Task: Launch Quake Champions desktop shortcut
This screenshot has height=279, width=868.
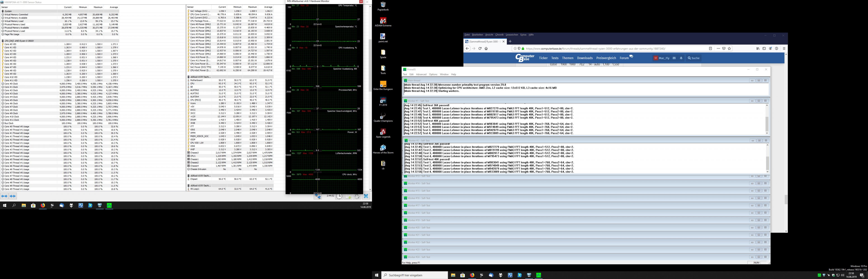Action: 383,118
